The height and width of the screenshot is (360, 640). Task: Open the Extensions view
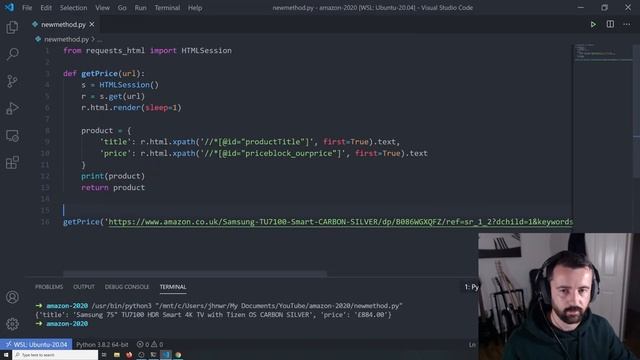click(12, 162)
